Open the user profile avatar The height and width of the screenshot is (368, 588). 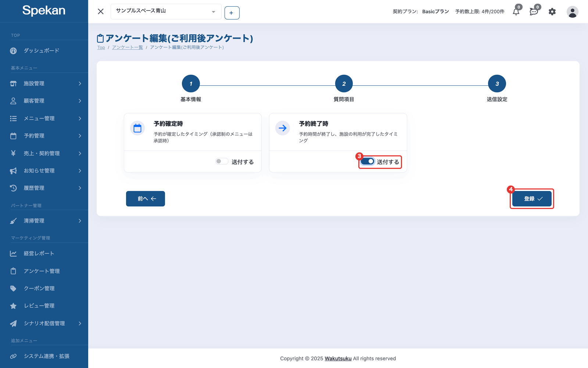[572, 12]
